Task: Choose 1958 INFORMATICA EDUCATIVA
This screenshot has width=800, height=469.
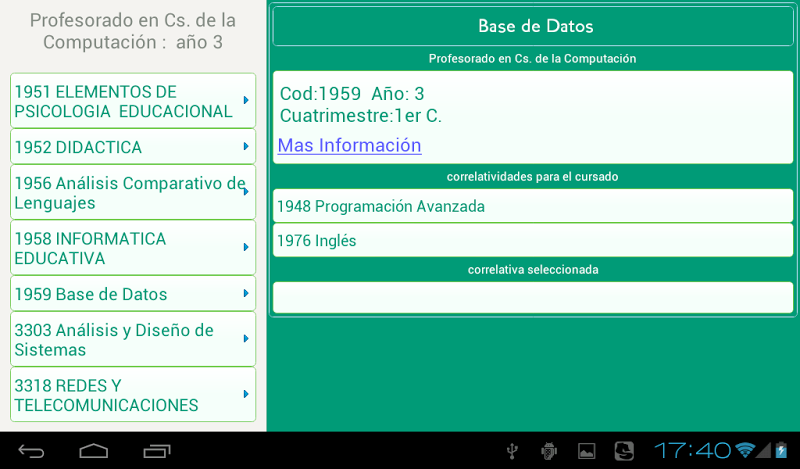Action: coord(133,248)
